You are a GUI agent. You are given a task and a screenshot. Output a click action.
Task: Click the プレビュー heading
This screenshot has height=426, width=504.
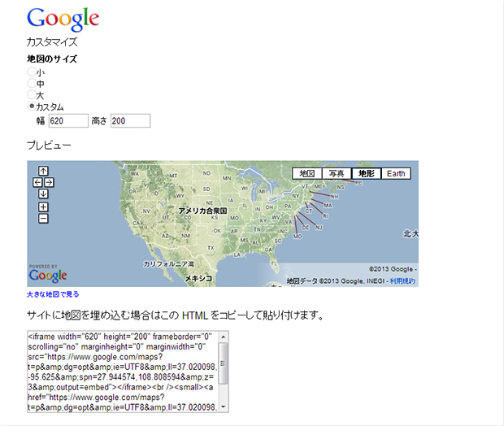coord(49,146)
